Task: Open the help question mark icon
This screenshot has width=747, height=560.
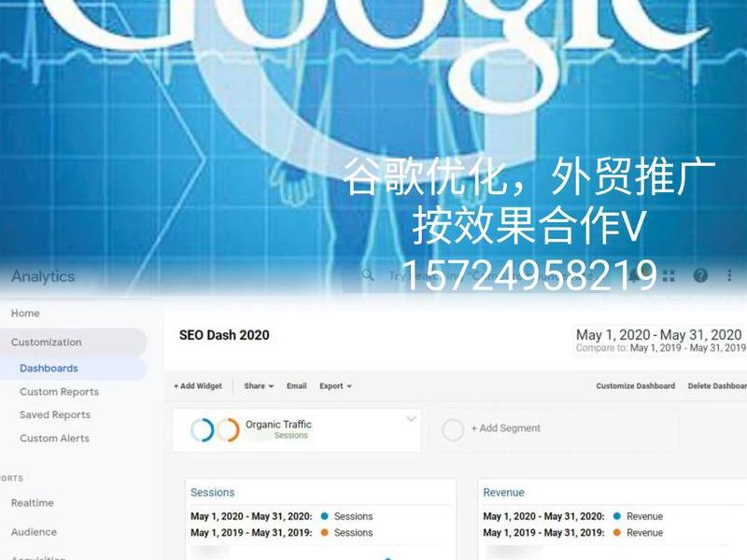Action: pyautogui.click(x=700, y=275)
